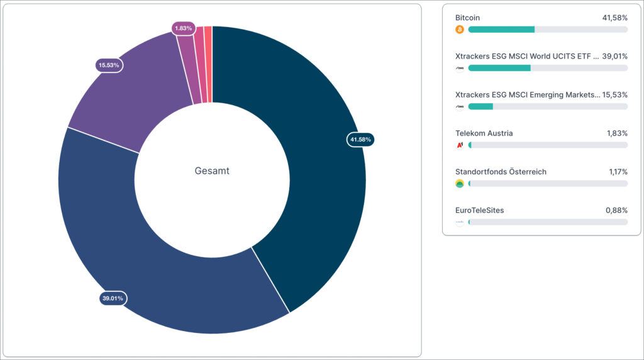
Task: Select the Telekom Austria legend label
Action: (484, 133)
